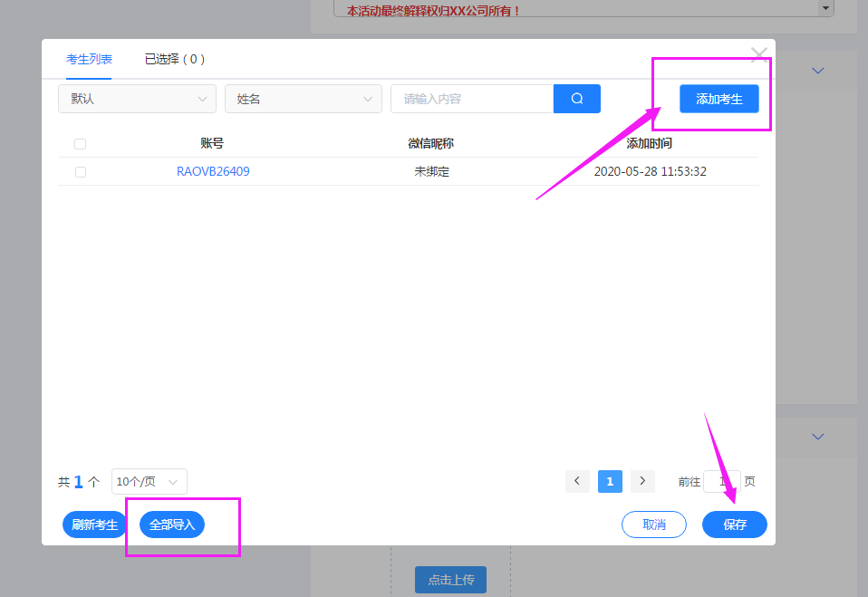868x597 pixels.
Task: Close the candidate list dialog
Action: tap(759, 54)
